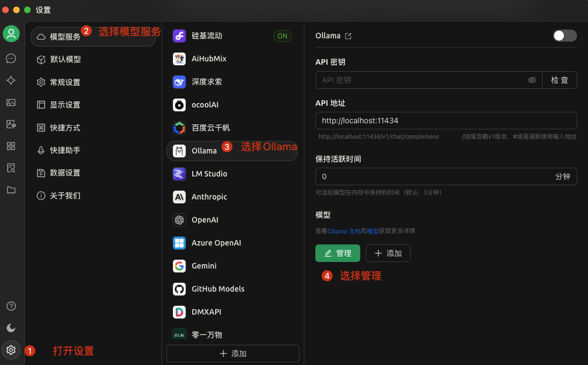Image resolution: width=588 pixels, height=365 pixels.
Task: Click the ocoolAI provider icon
Action: click(x=179, y=105)
